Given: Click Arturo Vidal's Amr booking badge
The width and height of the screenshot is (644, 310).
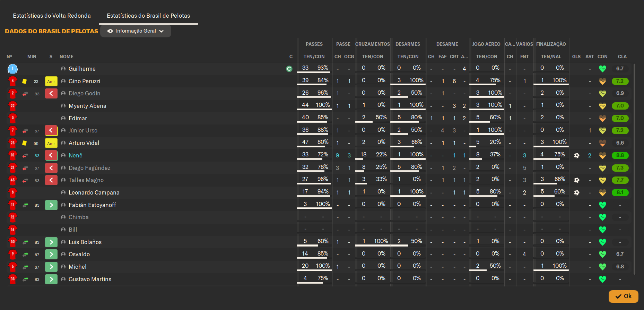Looking at the screenshot, I should pyautogui.click(x=51, y=143).
